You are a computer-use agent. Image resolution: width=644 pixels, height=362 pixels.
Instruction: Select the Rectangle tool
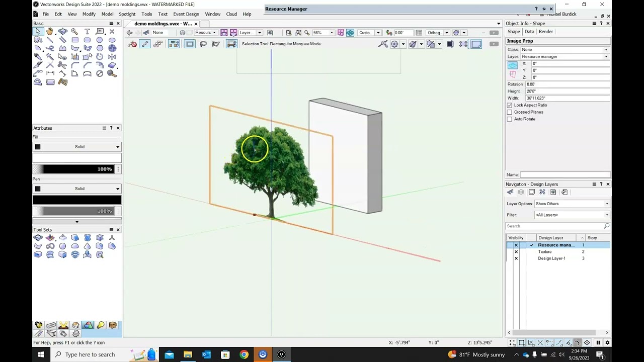pos(74,40)
